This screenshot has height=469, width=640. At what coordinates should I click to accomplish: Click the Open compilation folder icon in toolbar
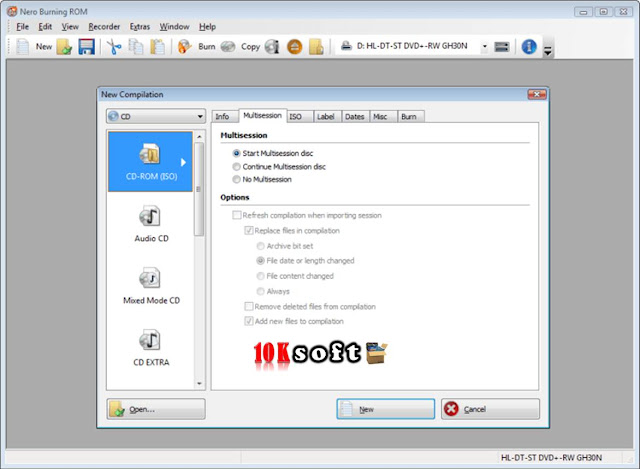click(x=64, y=47)
